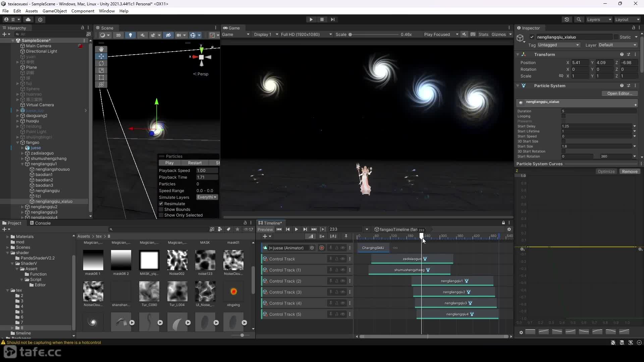Viewport: 644px width, 362px height.
Task: Open the Component menu
Action: click(x=83, y=11)
